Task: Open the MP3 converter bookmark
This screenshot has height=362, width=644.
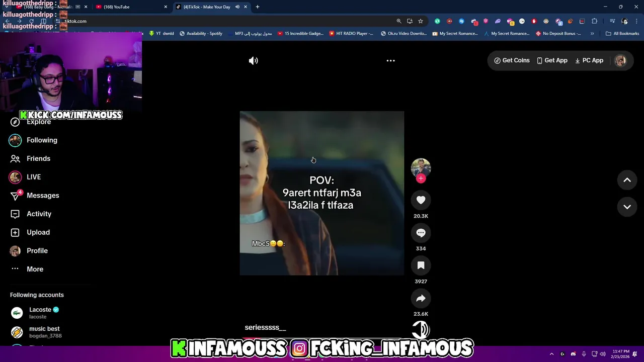Action: tap(250, 34)
